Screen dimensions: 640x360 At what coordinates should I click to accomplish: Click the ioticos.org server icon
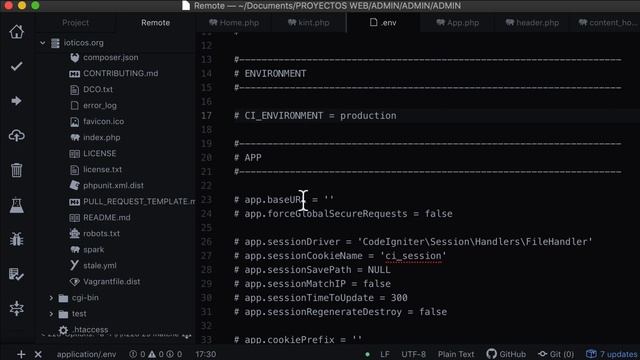(x=56, y=43)
